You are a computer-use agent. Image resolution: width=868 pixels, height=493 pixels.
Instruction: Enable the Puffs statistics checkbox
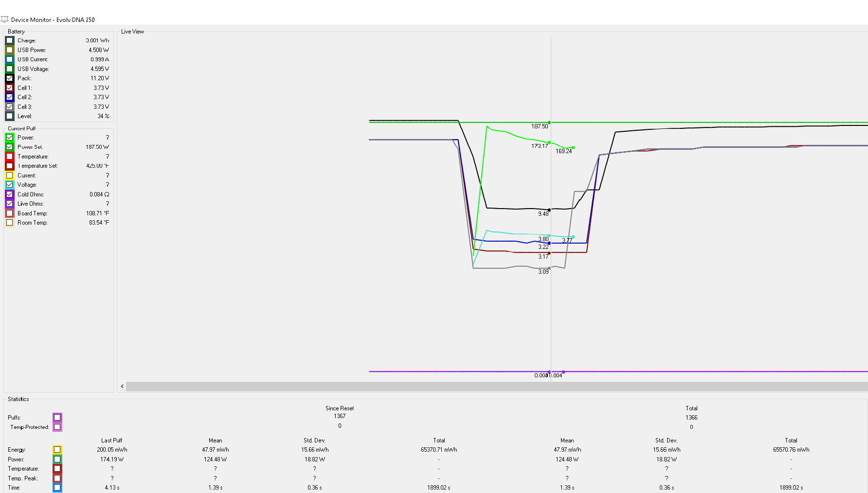coord(57,418)
